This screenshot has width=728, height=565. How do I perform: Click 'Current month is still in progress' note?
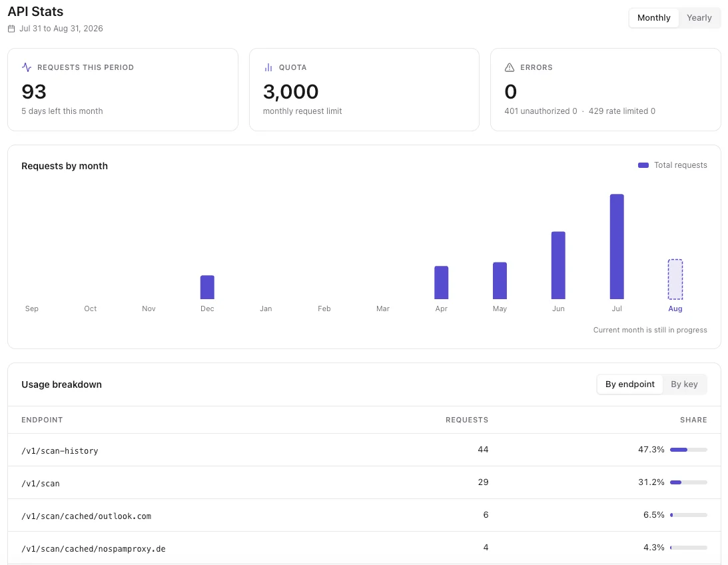tap(650, 330)
